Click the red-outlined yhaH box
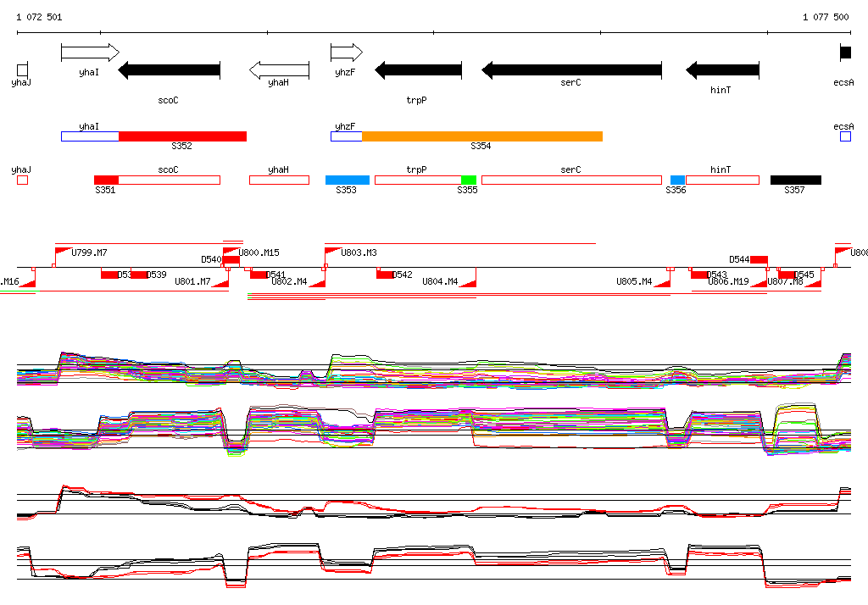Screen dimensions: 868x605 pos(279,180)
